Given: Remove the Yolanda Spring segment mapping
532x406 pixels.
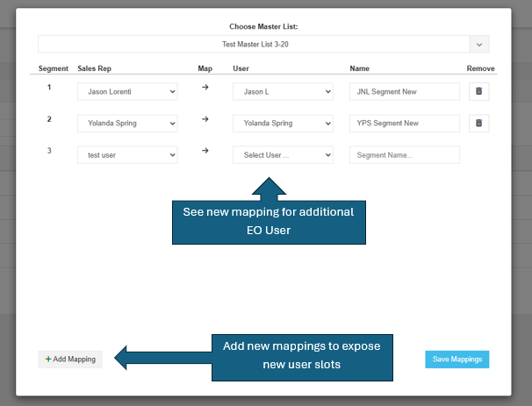Looking at the screenshot, I should pyautogui.click(x=478, y=123).
